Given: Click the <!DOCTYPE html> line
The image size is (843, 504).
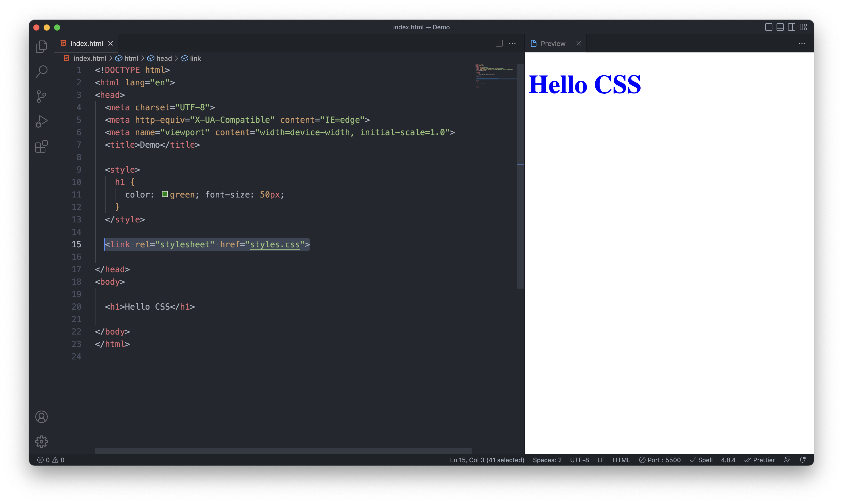Looking at the screenshot, I should (132, 70).
